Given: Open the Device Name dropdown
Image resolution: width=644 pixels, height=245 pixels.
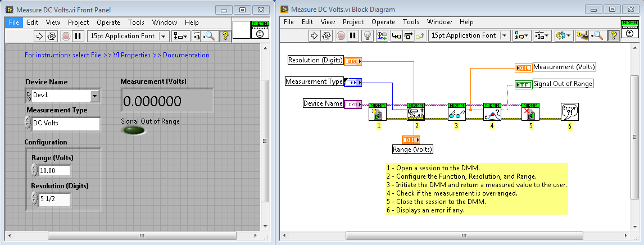Looking at the screenshot, I should [x=94, y=96].
